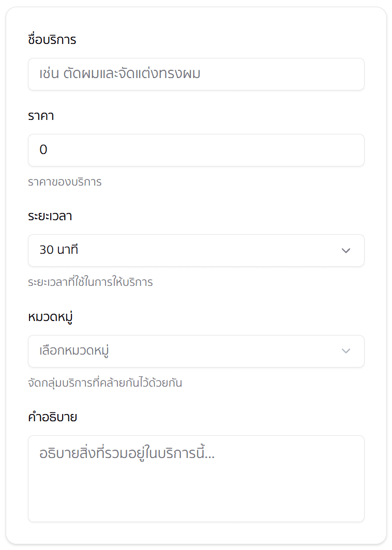The width and height of the screenshot is (392, 550).
Task: Click the คำอธิบาย field label
Action: 52,417
